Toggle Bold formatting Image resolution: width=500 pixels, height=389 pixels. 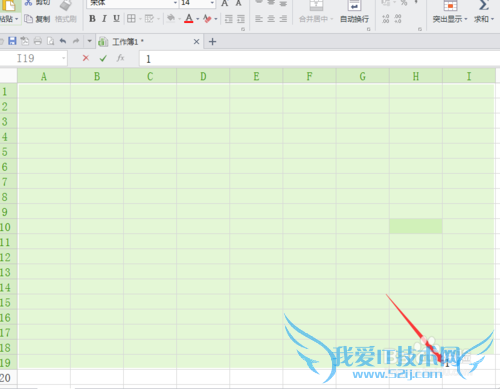pos(92,19)
